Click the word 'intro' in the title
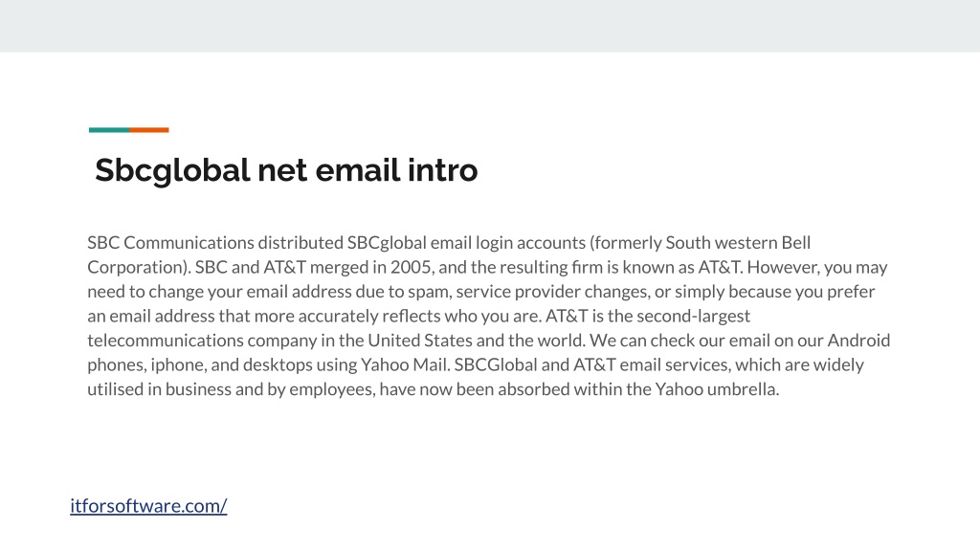Screen dimensions: 980x551 click(442, 170)
